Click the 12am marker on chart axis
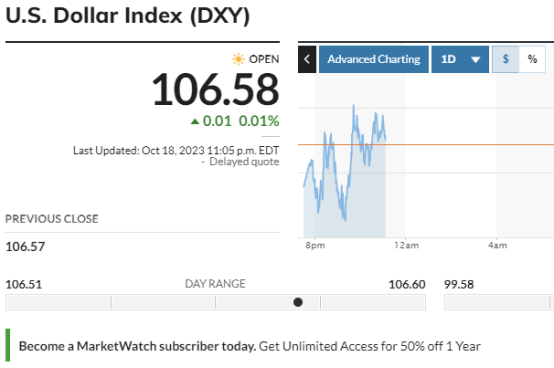The height and width of the screenshot is (368, 554). click(406, 245)
